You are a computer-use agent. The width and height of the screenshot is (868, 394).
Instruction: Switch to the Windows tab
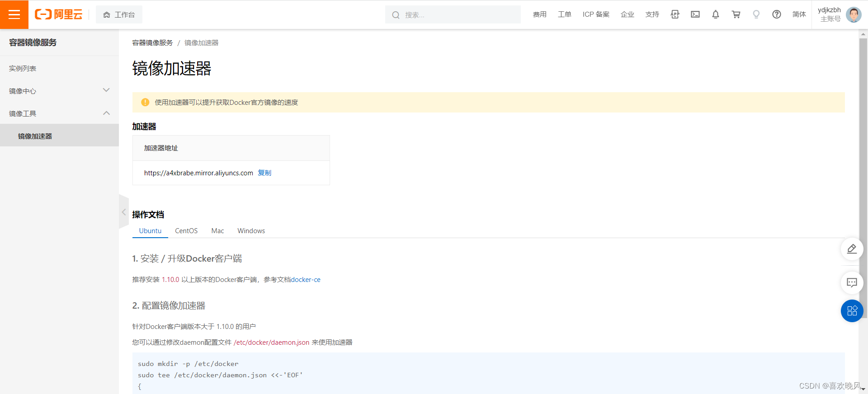(x=251, y=230)
